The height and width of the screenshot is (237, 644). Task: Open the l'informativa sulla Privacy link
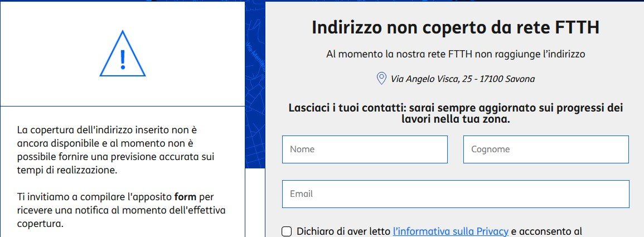pyautogui.click(x=451, y=231)
